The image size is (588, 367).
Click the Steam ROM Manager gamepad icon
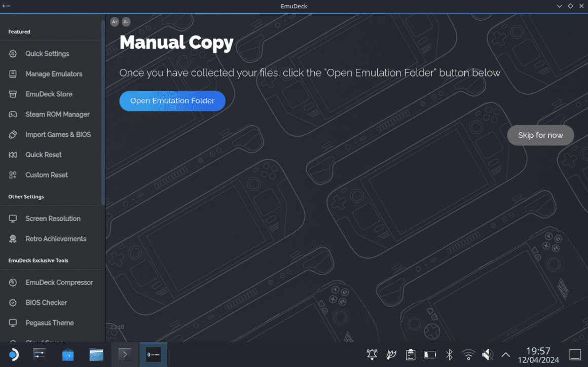point(13,115)
